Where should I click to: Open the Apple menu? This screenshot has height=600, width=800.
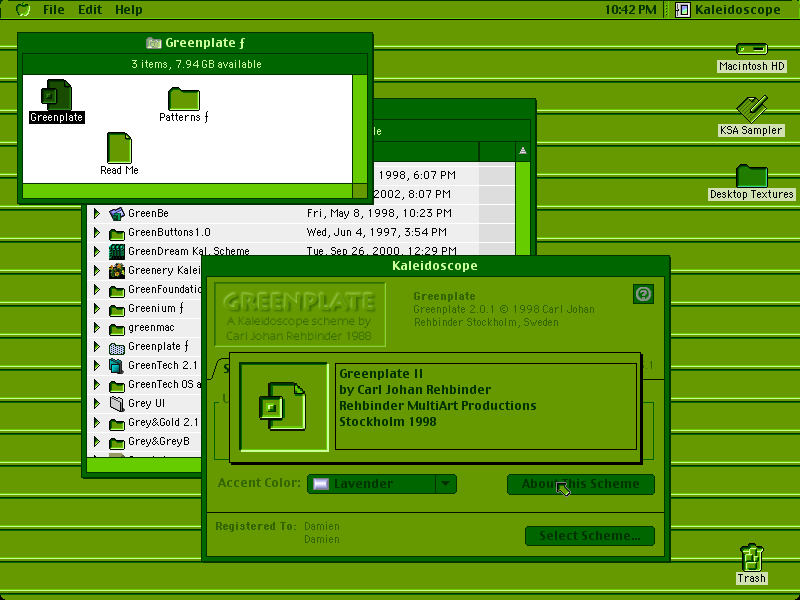(x=23, y=9)
